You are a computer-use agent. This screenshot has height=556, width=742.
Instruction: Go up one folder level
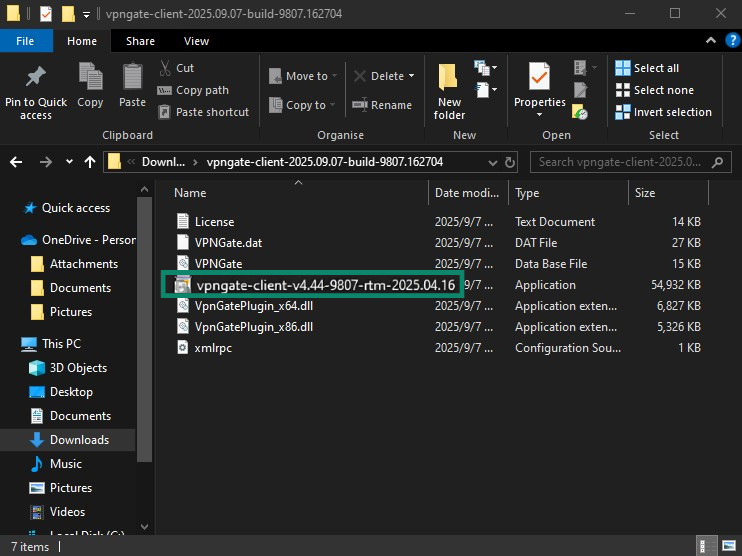click(x=90, y=162)
